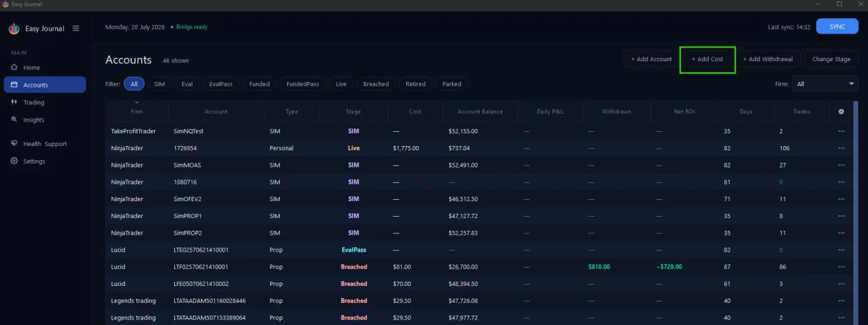Viewport: 868px width, 325px height.
Task: Open row menu for account 1726954
Action: [841, 148]
